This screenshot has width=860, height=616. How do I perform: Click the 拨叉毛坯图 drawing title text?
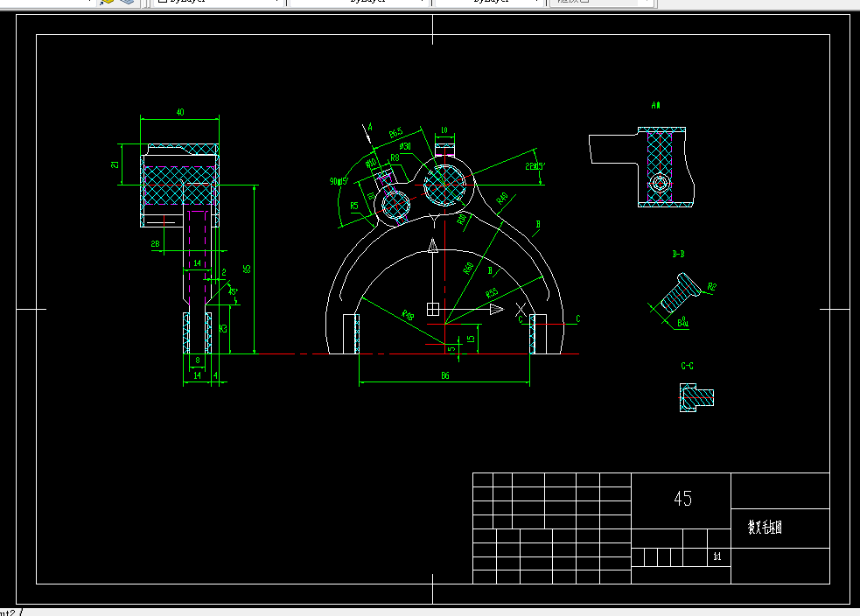coord(765,527)
